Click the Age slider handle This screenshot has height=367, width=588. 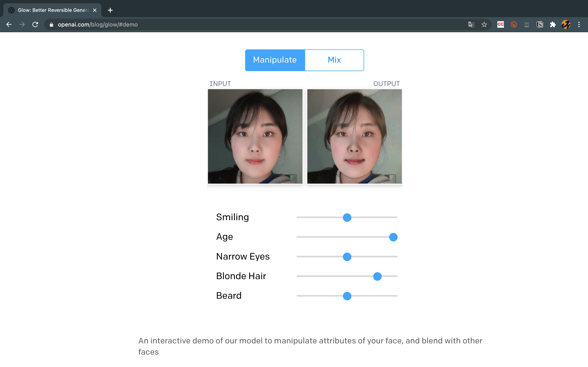(393, 237)
